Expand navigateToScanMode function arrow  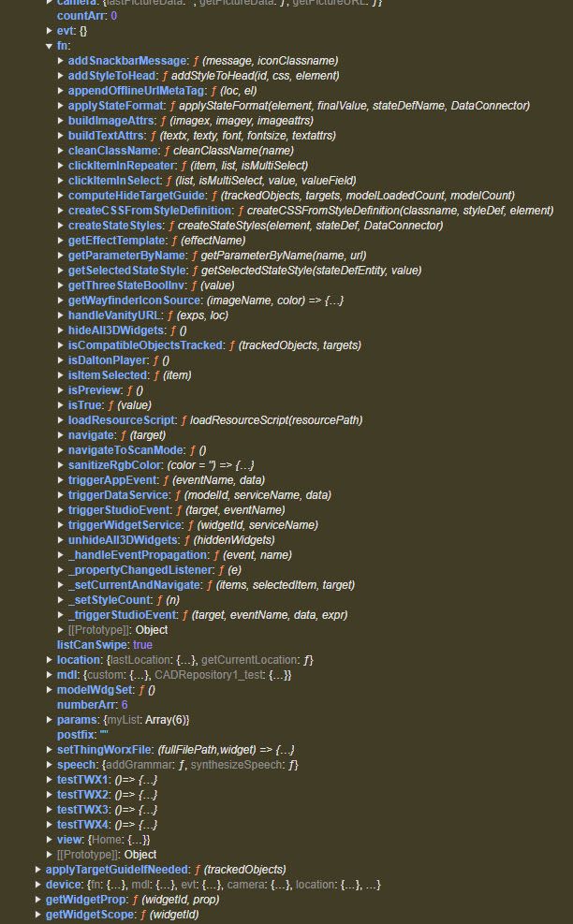coord(61,450)
